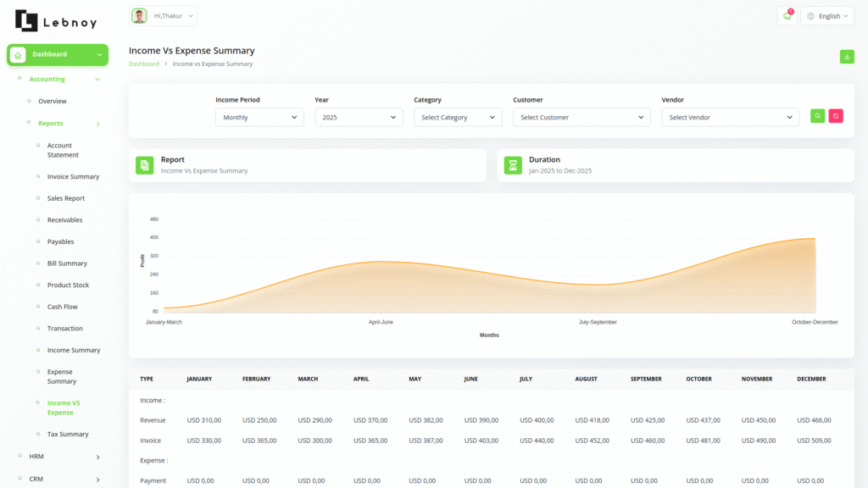Viewport: 868px width, 488px height.
Task: Open the Select Customer dropdown
Action: [581, 118]
